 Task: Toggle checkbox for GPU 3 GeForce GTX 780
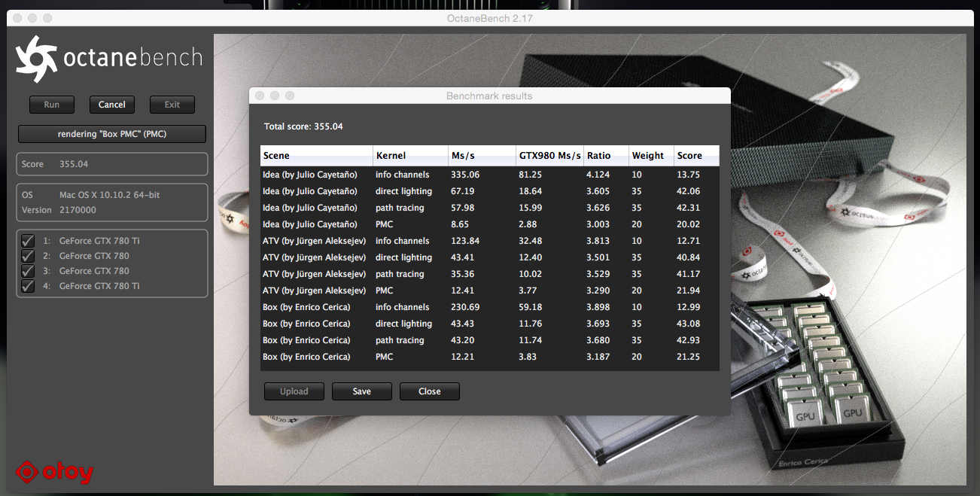(x=28, y=271)
